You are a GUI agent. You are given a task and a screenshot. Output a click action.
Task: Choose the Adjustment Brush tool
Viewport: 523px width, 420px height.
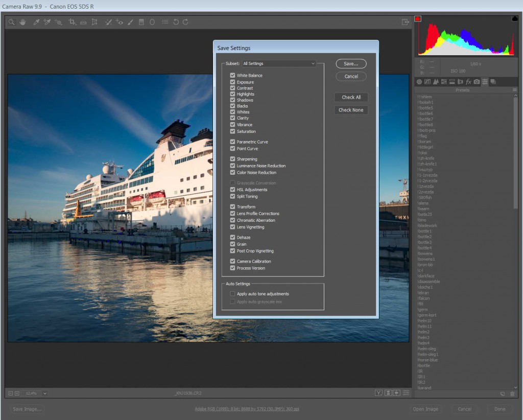(130, 22)
